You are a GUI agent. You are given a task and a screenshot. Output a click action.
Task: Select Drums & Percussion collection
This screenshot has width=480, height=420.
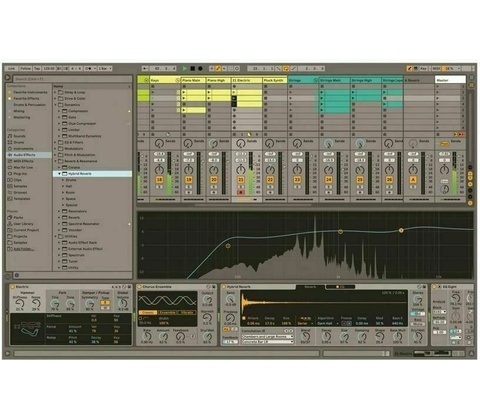point(29,105)
